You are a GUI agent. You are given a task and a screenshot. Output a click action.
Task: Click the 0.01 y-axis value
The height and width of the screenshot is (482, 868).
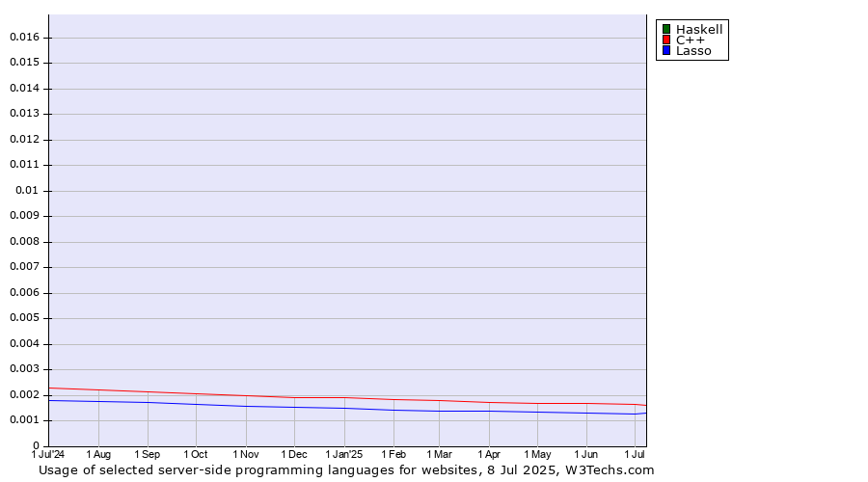pos(27,190)
